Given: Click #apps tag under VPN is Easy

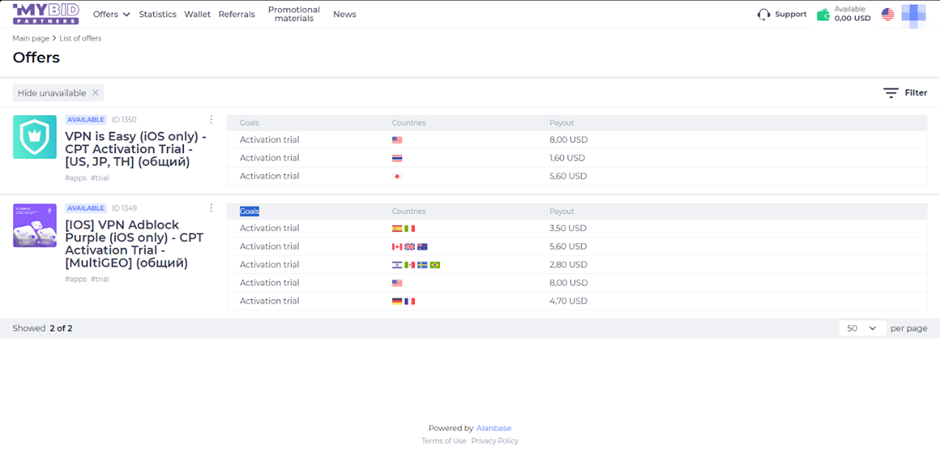Looking at the screenshot, I should pyautogui.click(x=76, y=178).
